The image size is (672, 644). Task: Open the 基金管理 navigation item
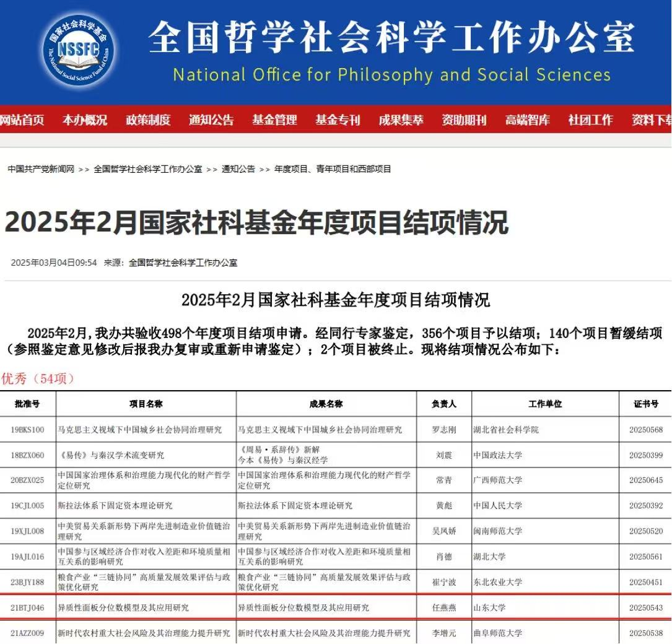[x=274, y=120]
